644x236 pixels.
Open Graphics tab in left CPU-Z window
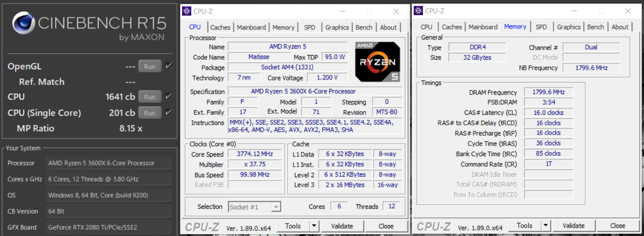coord(337,28)
